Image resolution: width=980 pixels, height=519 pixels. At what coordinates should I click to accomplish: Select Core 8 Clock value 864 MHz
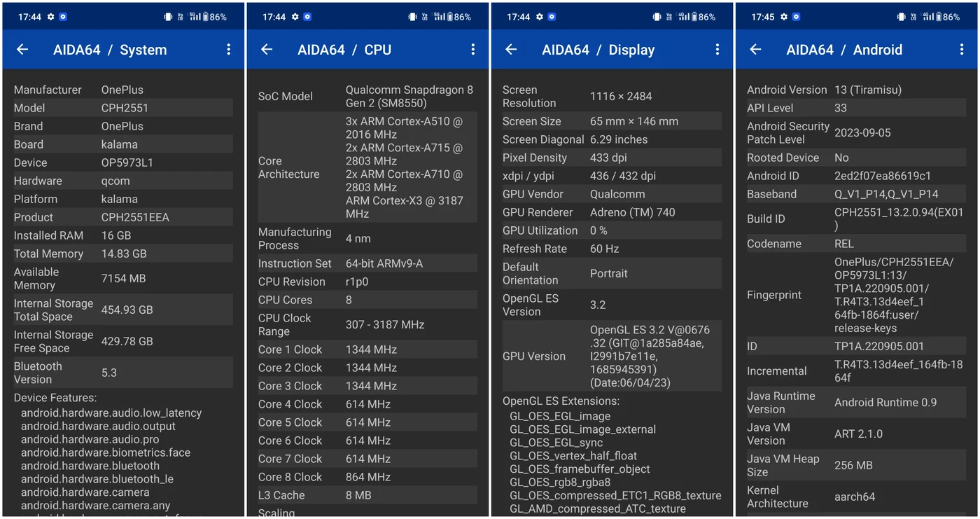[368, 477]
